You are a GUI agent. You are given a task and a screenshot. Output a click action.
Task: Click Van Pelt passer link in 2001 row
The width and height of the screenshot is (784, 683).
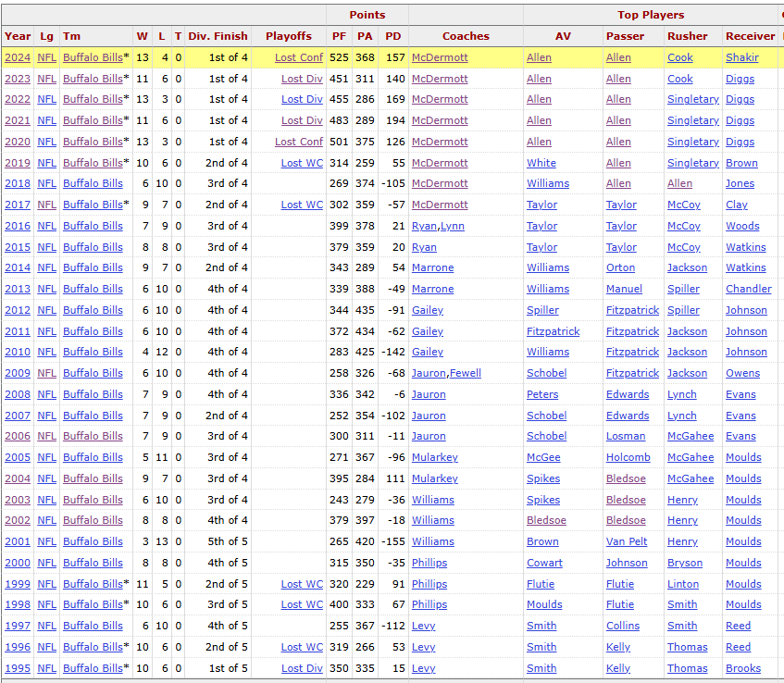(x=627, y=542)
